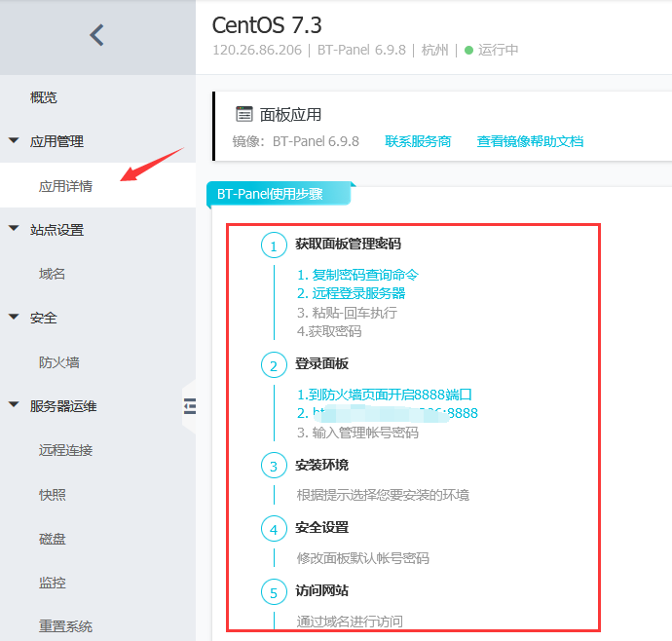Click the 面板应用 heading
Image resolution: width=672 pixels, height=641 pixels.
point(290,115)
